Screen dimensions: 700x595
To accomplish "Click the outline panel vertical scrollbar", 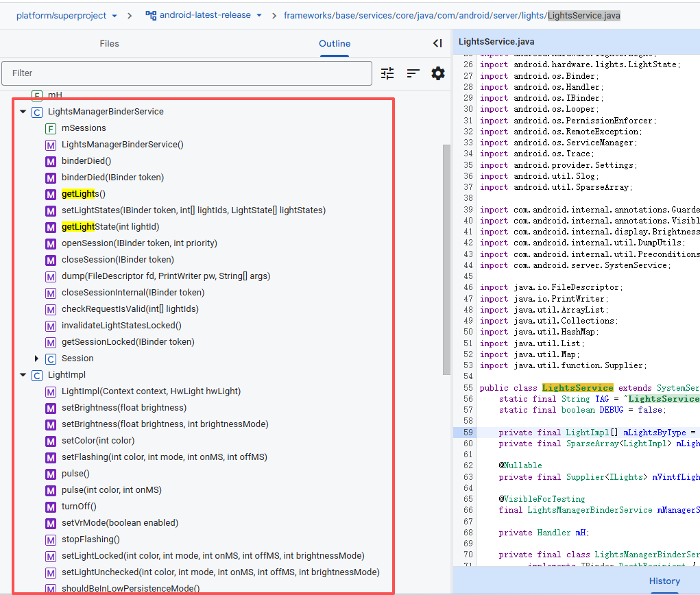I will point(446,259).
